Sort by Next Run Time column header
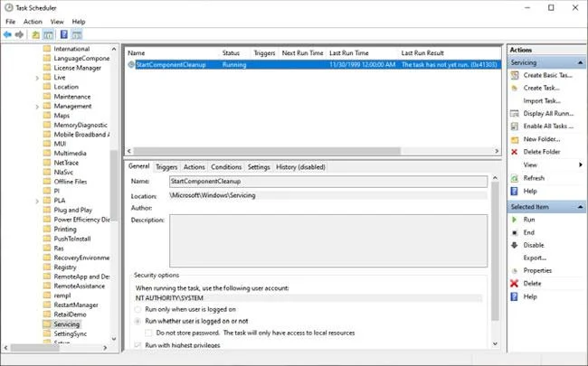Screen dimensions: 588x366 coord(303,53)
